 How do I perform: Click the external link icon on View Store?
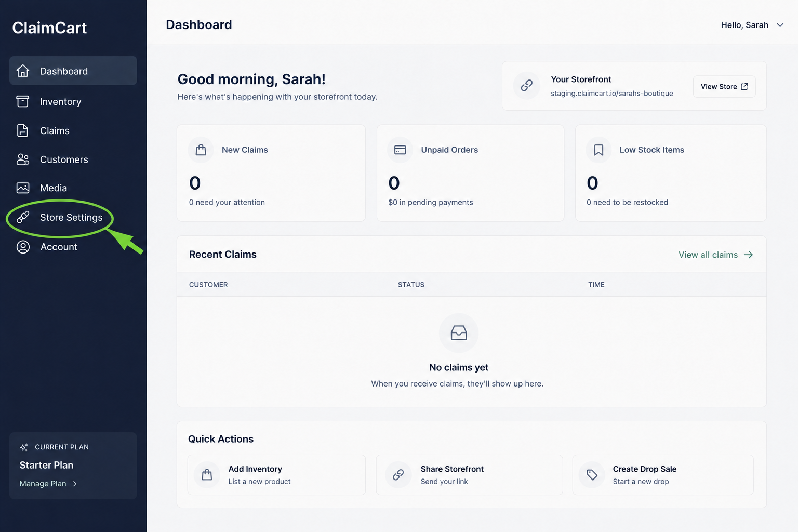pyautogui.click(x=744, y=86)
